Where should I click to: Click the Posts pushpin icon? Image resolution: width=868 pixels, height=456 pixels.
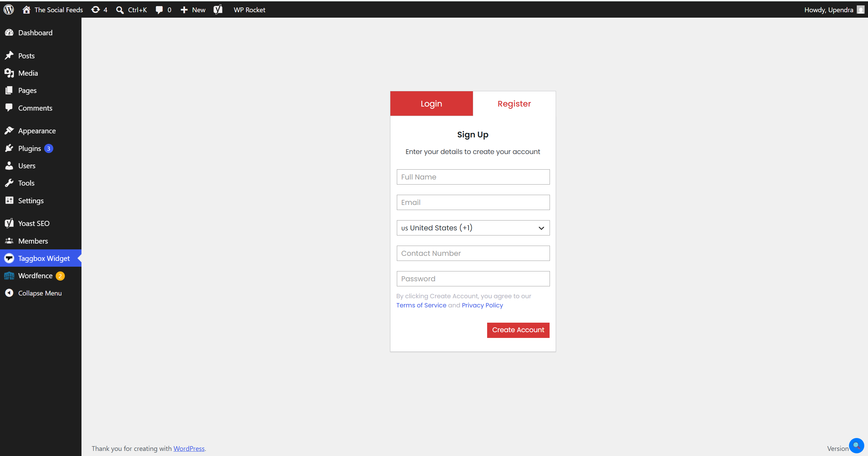pyautogui.click(x=9, y=55)
